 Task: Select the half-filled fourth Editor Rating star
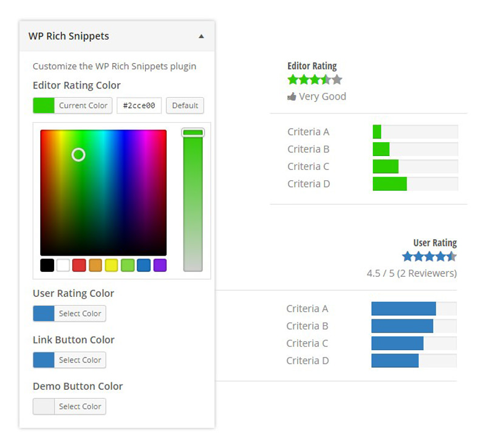click(325, 79)
